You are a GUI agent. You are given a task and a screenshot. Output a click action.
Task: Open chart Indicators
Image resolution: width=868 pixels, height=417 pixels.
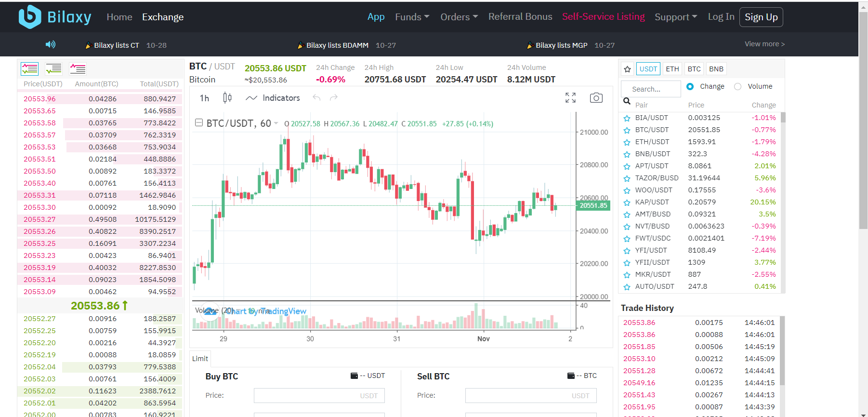(273, 98)
